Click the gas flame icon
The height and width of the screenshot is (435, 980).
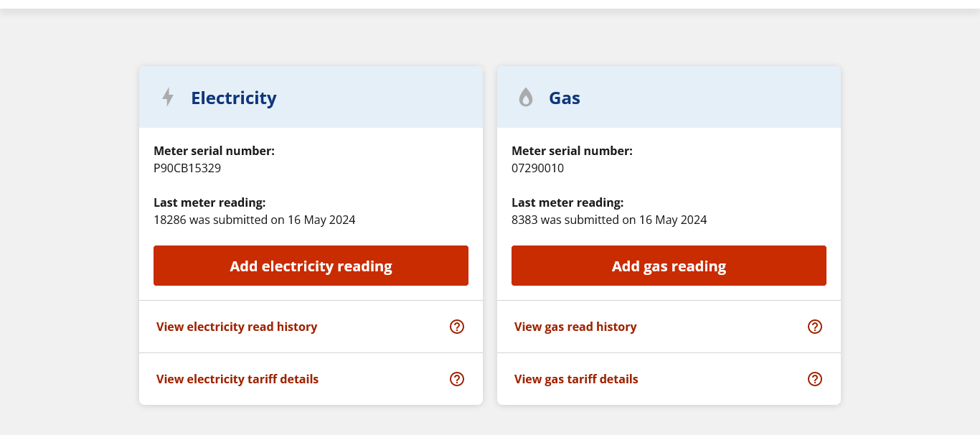526,98
